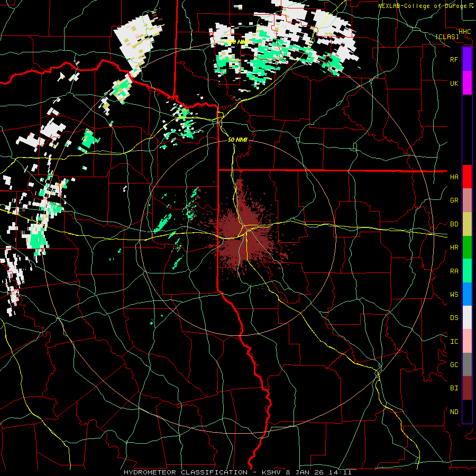Pick the bright green RA legend swatch
Viewport: 476px width, 476px height.
[467, 271]
